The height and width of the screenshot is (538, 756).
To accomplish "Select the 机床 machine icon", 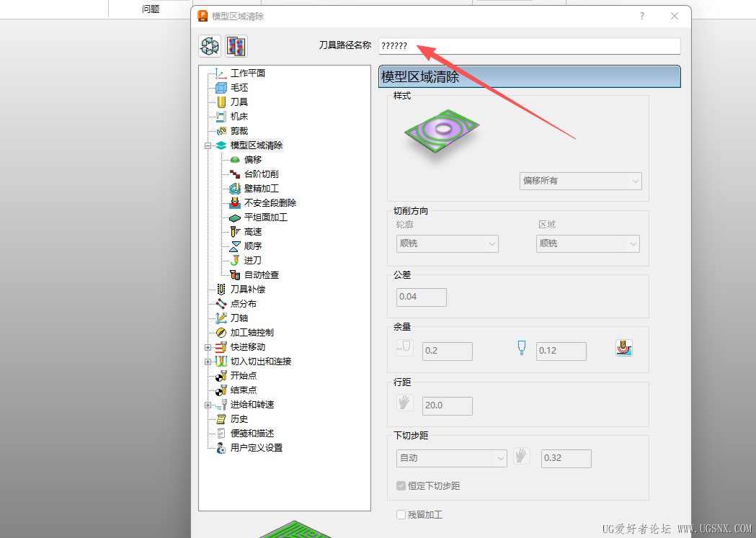I will point(221,117).
